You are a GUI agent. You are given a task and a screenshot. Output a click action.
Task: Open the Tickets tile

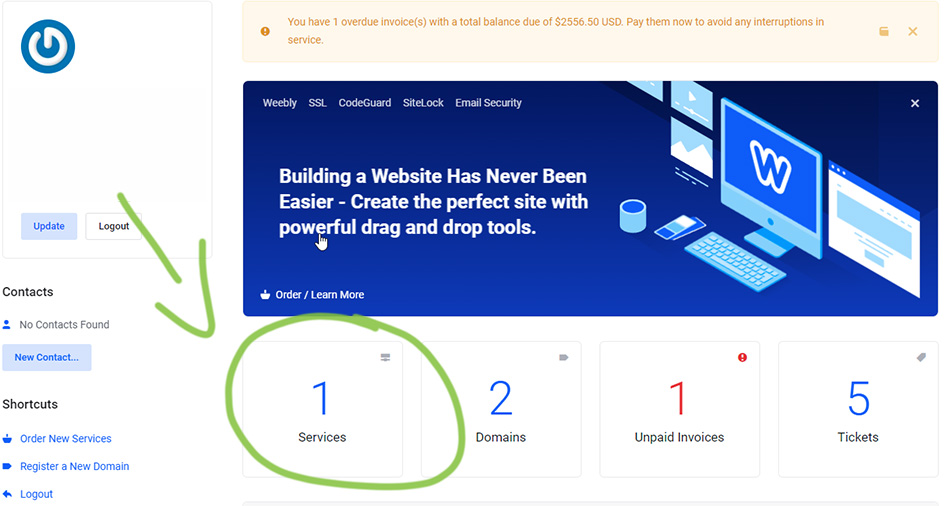point(858,409)
